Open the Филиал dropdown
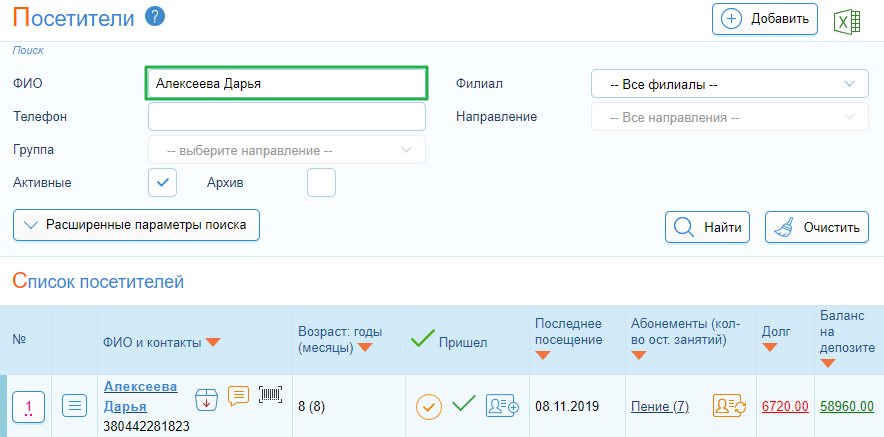 pyautogui.click(x=730, y=83)
